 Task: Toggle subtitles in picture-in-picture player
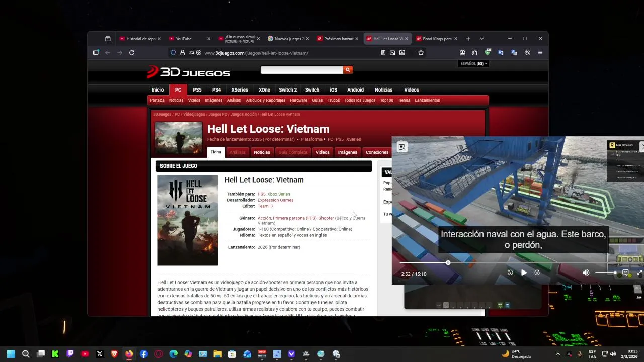tap(625, 273)
